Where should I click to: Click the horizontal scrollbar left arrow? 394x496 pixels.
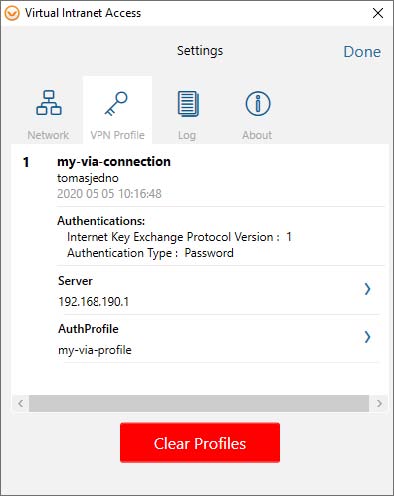click(21, 404)
